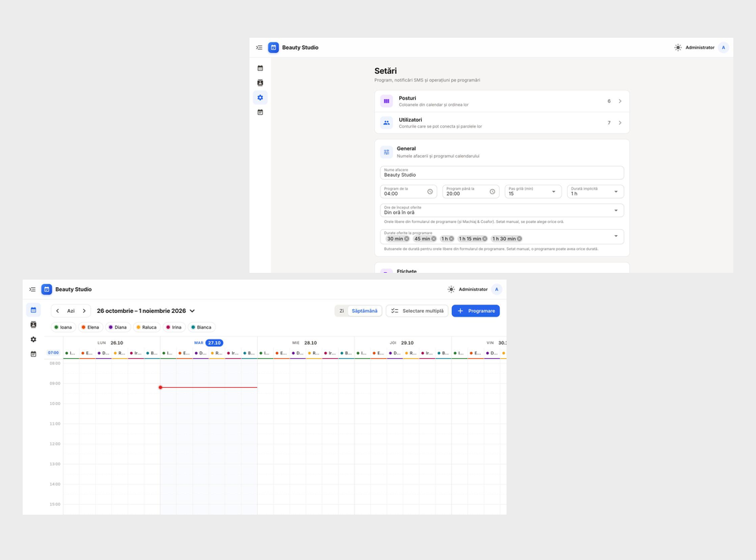The height and width of the screenshot is (560, 756).
Task: Remove the 30 min duration chip
Action: [x=407, y=239]
